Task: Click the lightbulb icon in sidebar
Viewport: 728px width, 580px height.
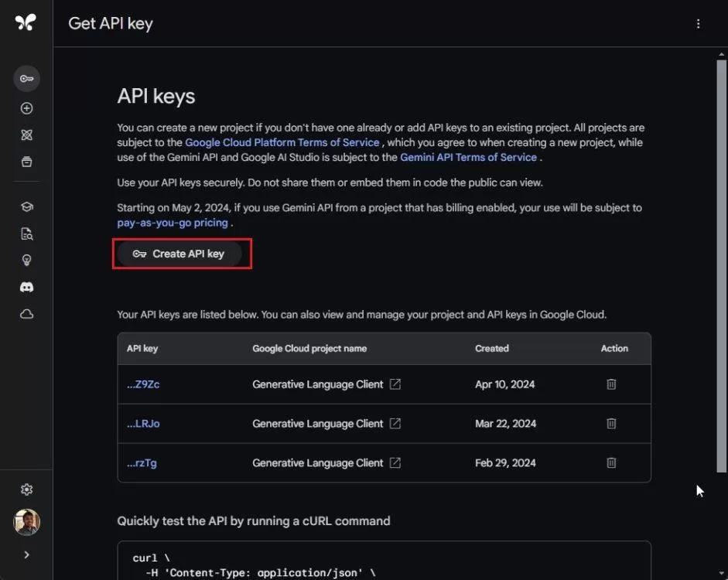Action: click(26, 260)
